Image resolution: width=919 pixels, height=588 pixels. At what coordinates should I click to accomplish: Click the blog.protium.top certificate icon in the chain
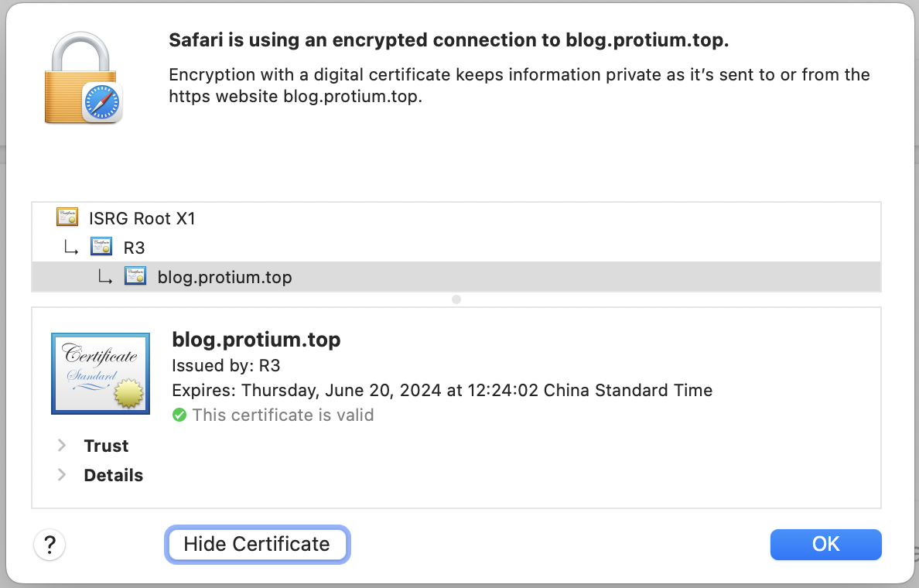(135, 276)
